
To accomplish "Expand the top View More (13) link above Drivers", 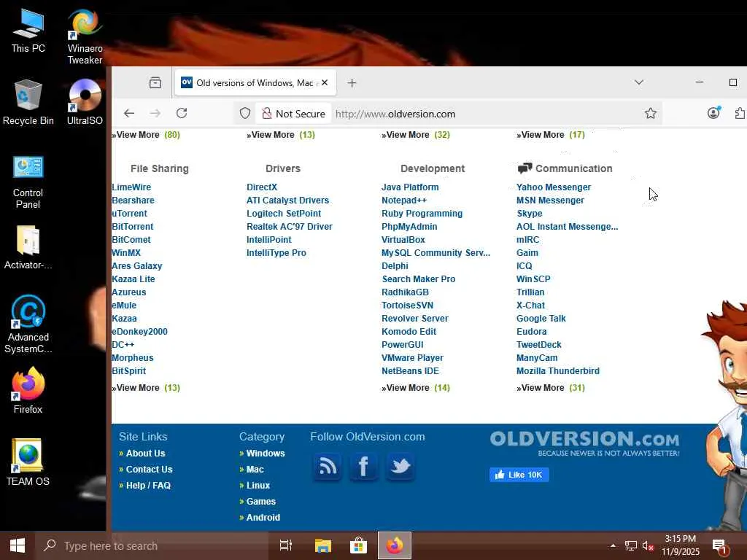I will click(281, 135).
